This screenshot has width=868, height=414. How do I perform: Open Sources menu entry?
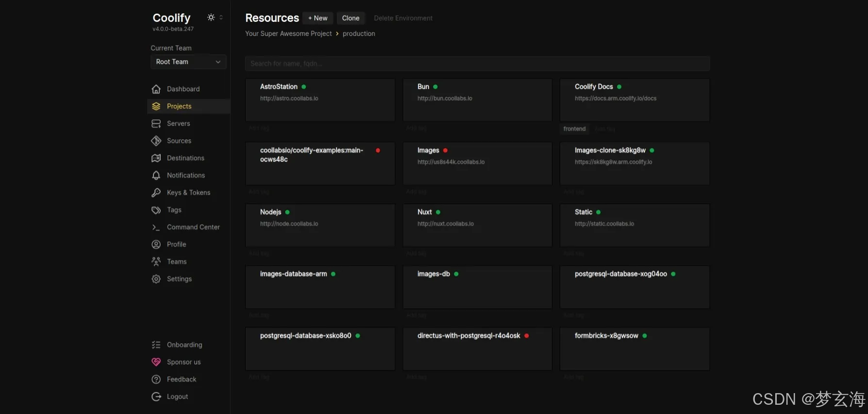click(188, 141)
